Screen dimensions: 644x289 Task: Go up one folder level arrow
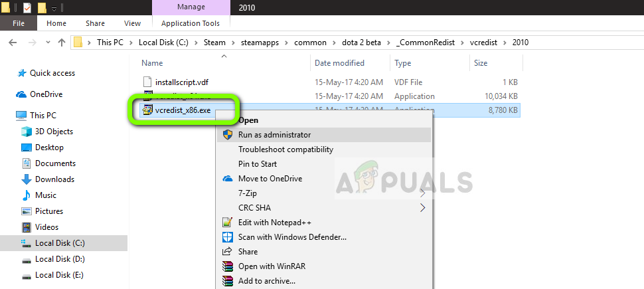tap(62, 43)
